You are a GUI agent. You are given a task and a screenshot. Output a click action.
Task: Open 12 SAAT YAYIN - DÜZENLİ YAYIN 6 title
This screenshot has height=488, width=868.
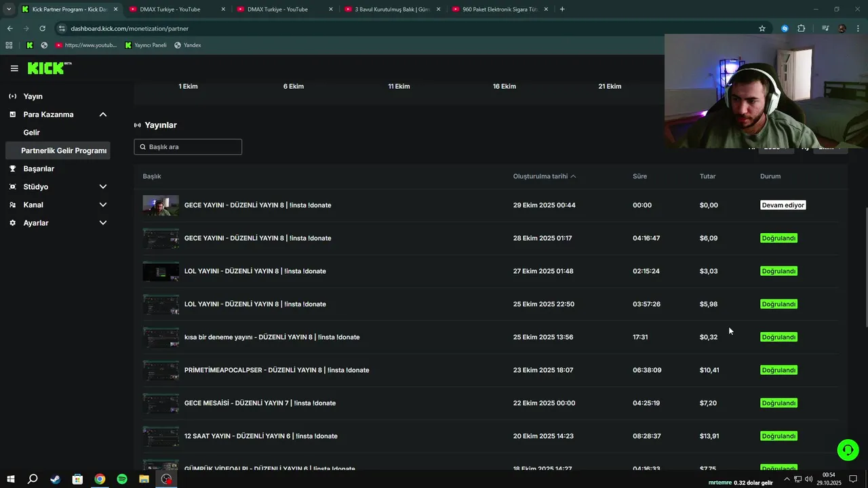261,436
